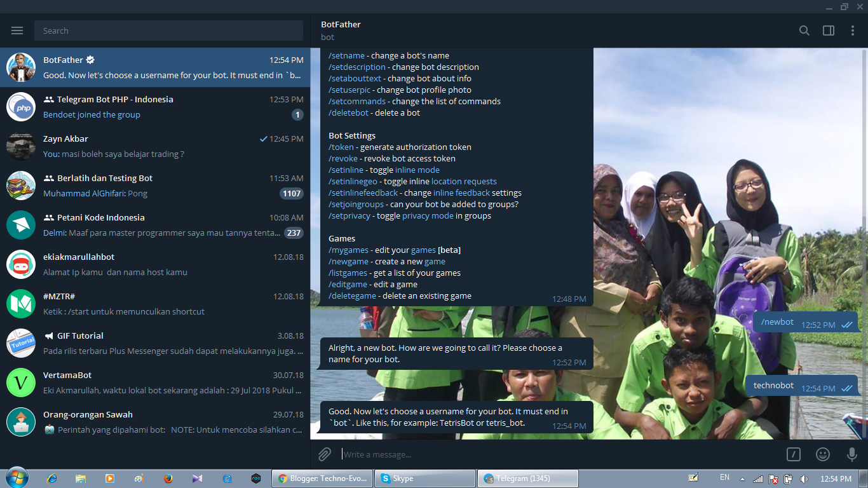Open the VertamaBot chat
Screen dimensions: 868x488
coord(155,383)
